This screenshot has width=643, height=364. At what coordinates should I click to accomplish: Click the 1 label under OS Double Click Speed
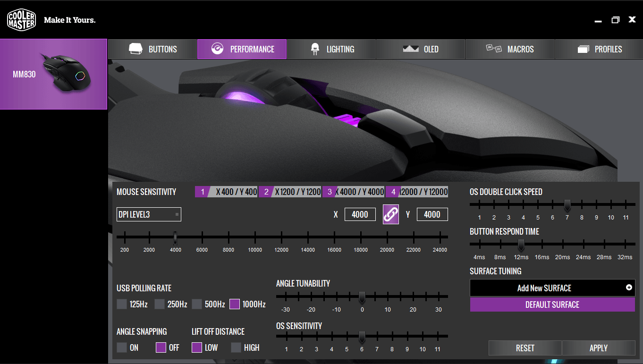479,218
